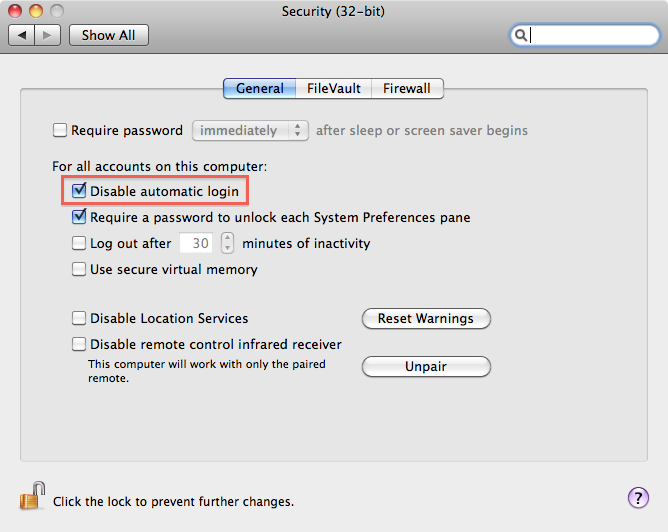Viewport: 668px width, 532px height.
Task: Uncheck Disable automatic login
Action: 79,191
